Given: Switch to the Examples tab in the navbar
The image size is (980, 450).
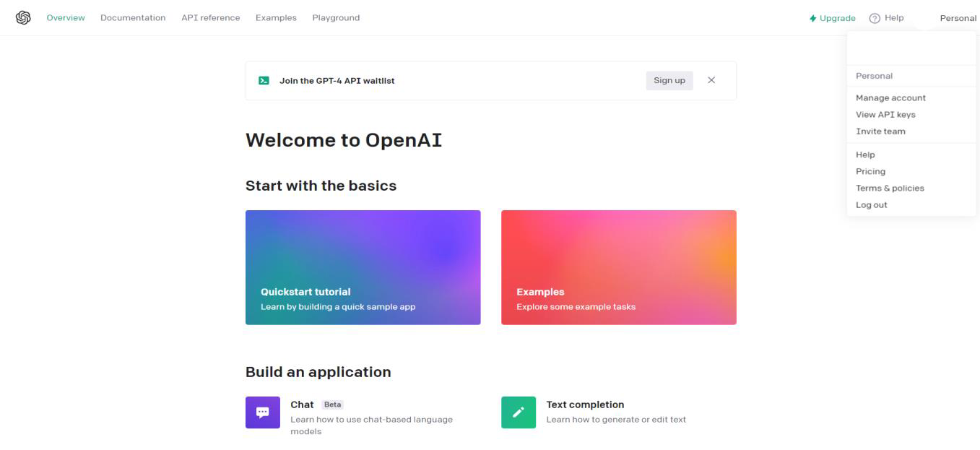Looking at the screenshot, I should 276,17.
